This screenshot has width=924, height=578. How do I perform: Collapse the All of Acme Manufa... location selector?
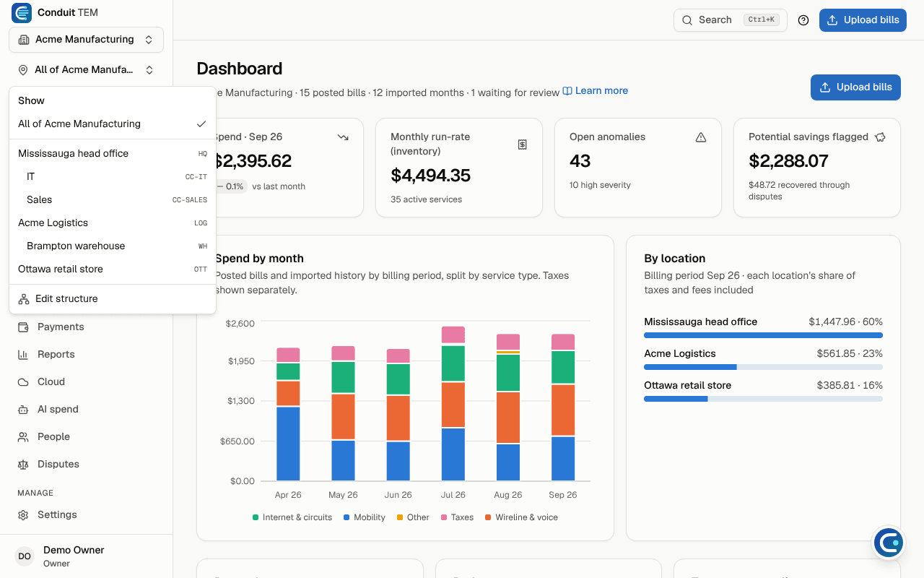tap(87, 70)
